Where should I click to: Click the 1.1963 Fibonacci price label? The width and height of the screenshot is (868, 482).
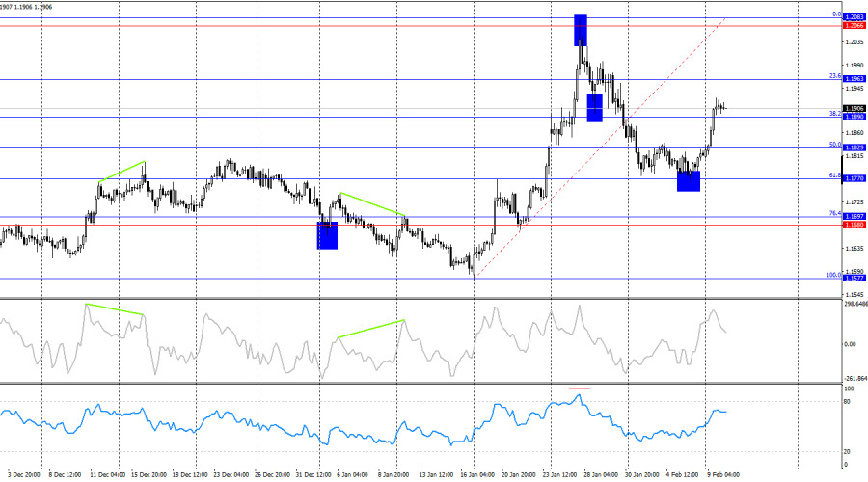coord(853,80)
